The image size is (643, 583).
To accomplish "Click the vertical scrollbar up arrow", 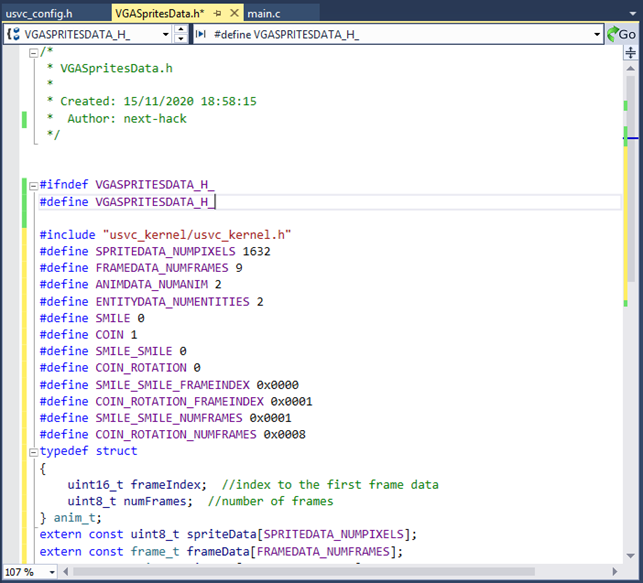I will [x=631, y=68].
